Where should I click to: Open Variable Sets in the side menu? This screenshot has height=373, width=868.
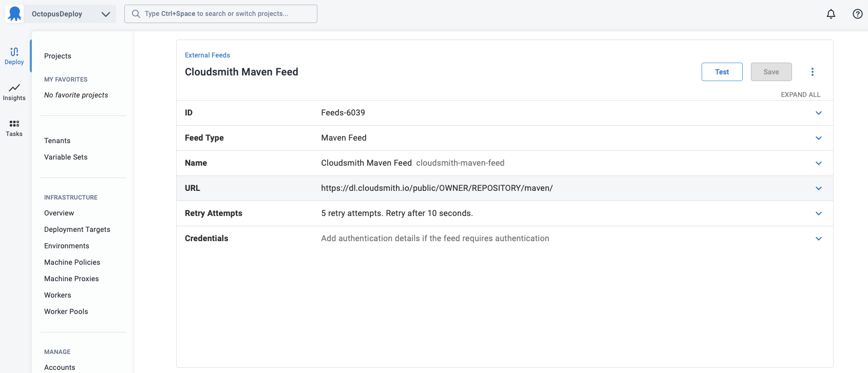coord(66,157)
